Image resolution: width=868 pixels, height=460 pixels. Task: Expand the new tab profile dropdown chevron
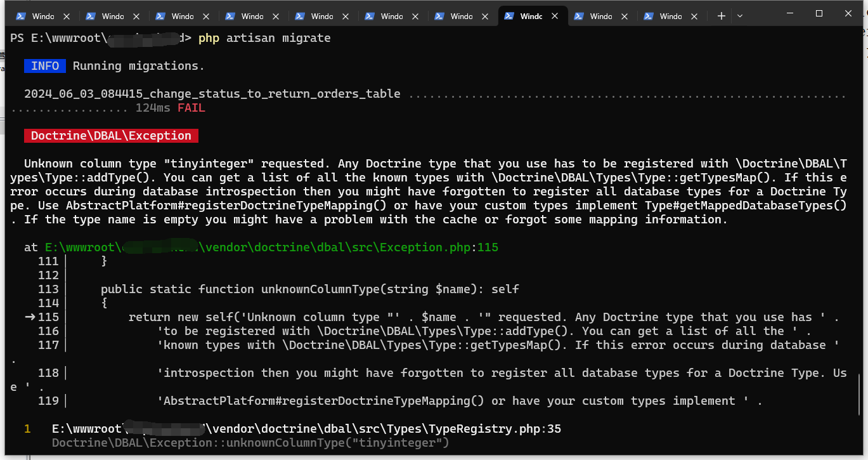coord(739,16)
